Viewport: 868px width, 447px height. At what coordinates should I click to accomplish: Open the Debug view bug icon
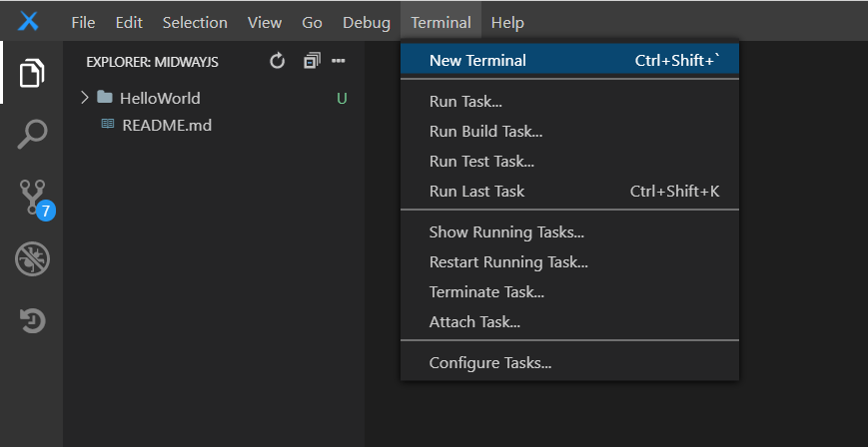[x=32, y=259]
